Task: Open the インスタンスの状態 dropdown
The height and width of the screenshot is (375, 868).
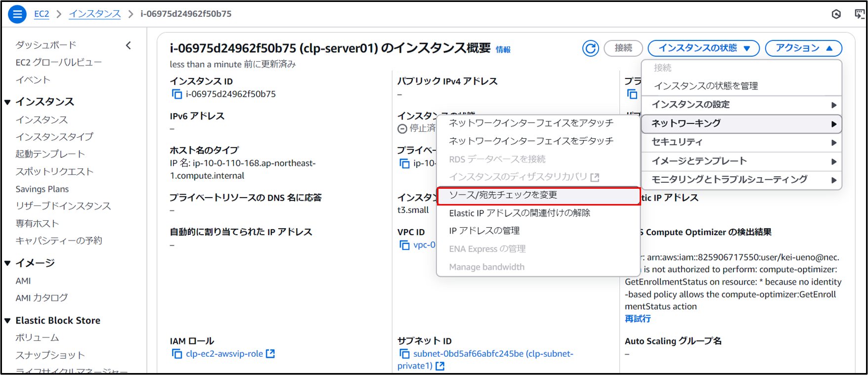Action: [703, 48]
